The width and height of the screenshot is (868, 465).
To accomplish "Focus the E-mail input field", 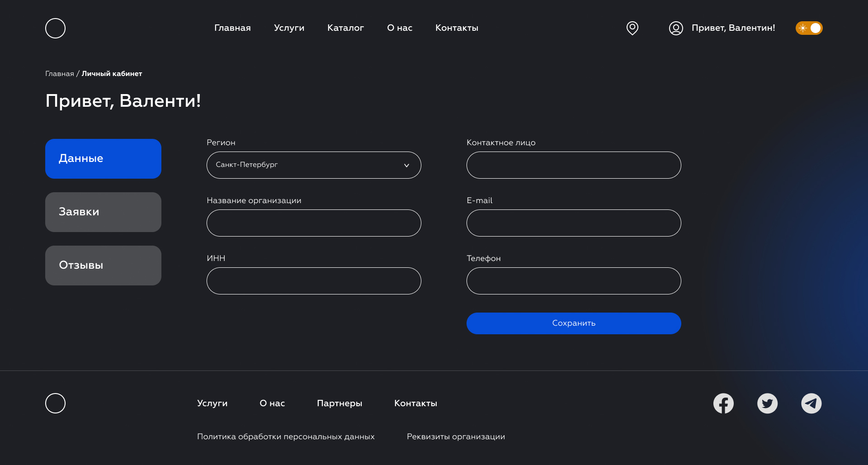I will (574, 223).
